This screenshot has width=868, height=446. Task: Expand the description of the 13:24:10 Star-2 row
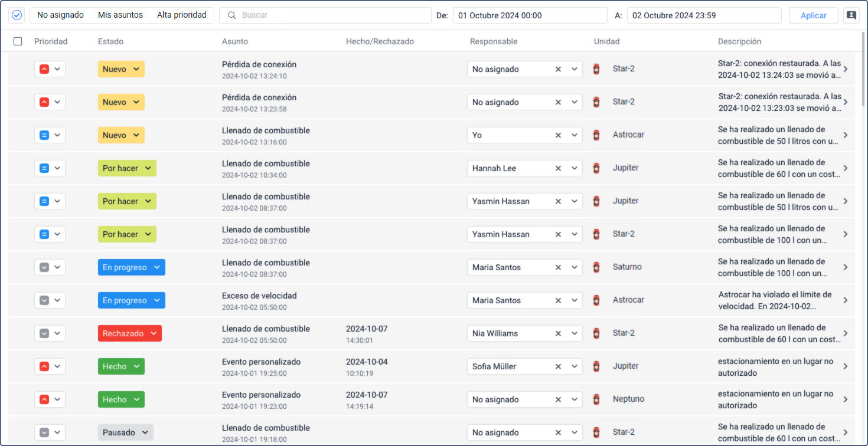click(x=846, y=69)
